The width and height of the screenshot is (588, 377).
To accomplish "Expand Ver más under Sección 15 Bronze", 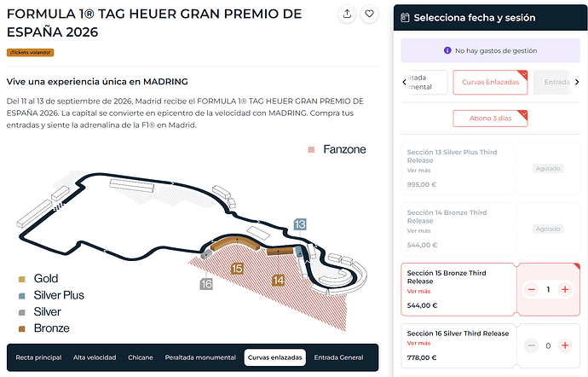I will (x=418, y=292).
